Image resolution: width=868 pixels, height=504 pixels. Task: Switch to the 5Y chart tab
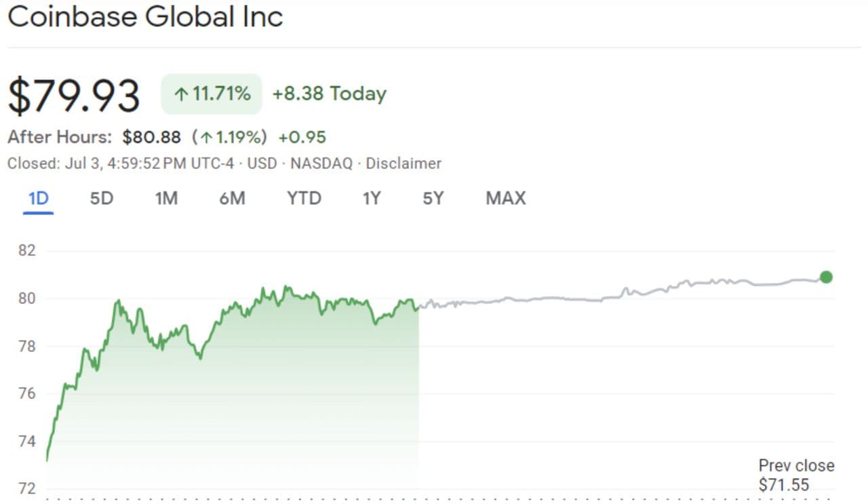tap(433, 198)
